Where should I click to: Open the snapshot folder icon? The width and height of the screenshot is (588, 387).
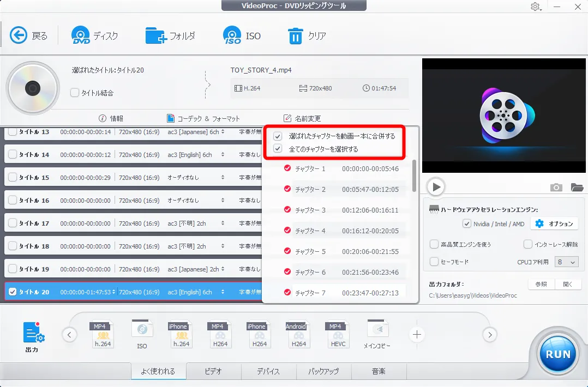coord(577,187)
